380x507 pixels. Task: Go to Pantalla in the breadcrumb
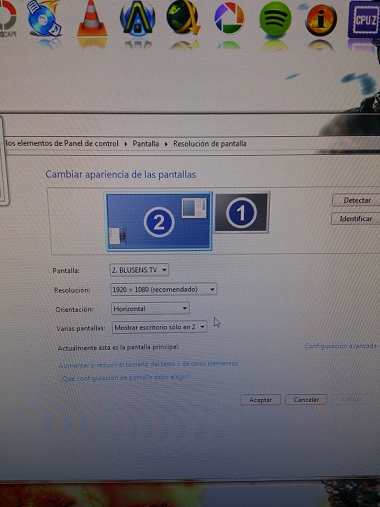coord(146,144)
